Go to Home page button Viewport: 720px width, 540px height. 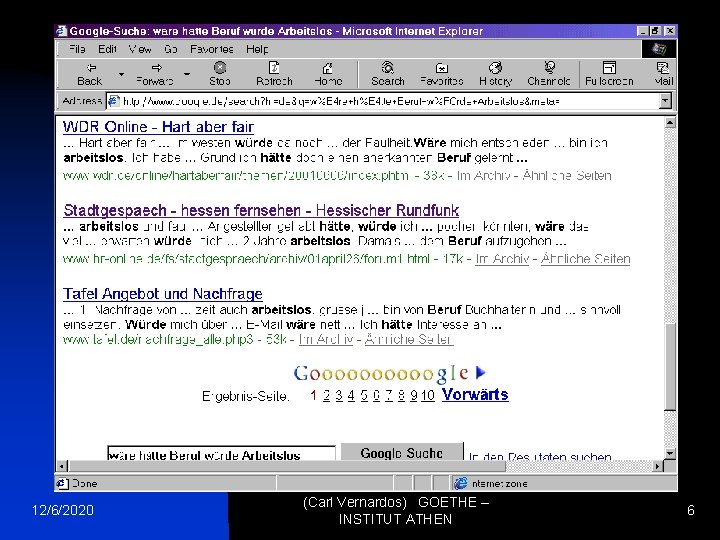328,74
